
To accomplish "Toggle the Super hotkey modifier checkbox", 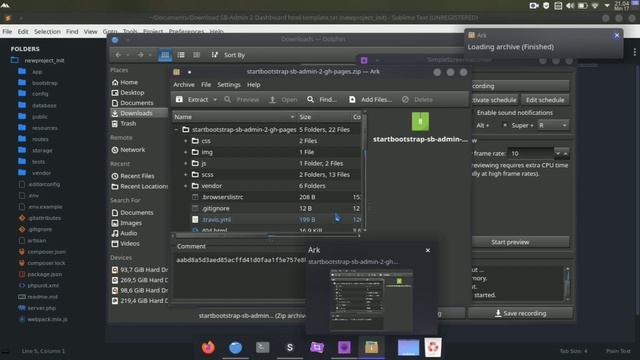I will 505,125.
